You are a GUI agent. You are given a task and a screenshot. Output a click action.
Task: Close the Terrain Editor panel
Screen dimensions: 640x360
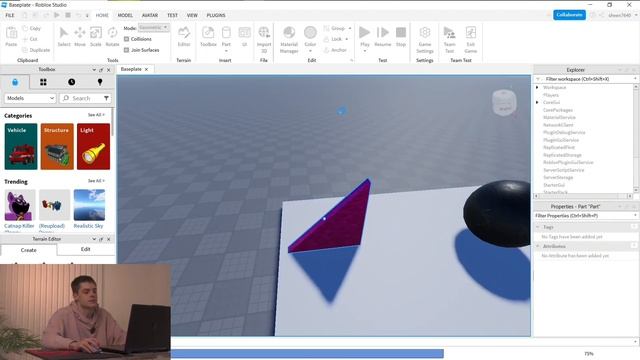109,239
